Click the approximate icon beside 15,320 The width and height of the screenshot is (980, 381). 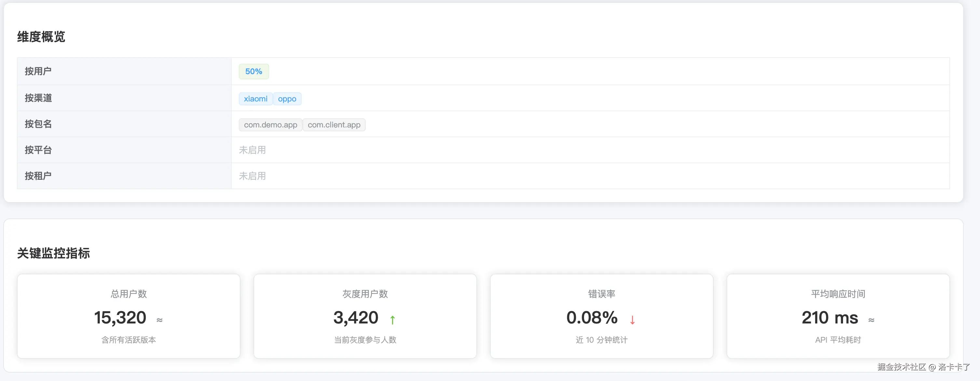click(159, 320)
